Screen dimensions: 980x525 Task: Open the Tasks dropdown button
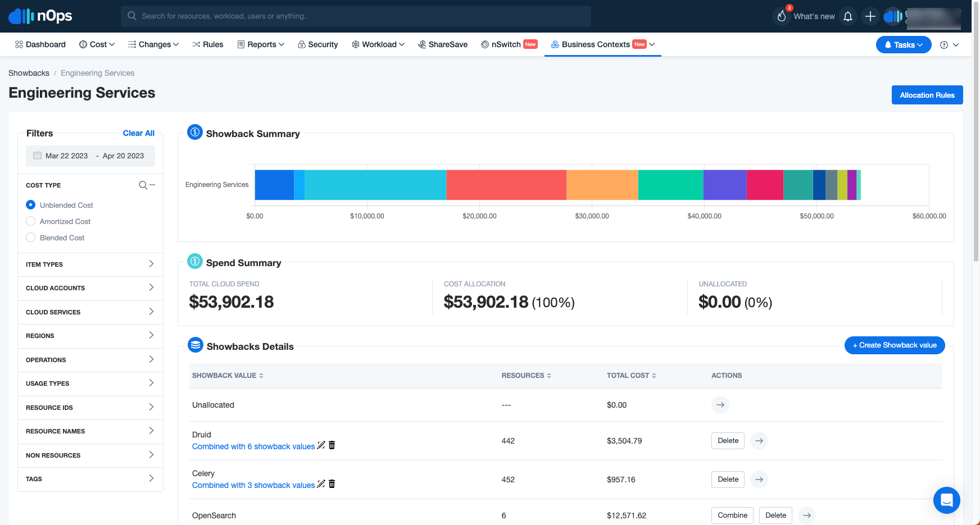point(904,45)
